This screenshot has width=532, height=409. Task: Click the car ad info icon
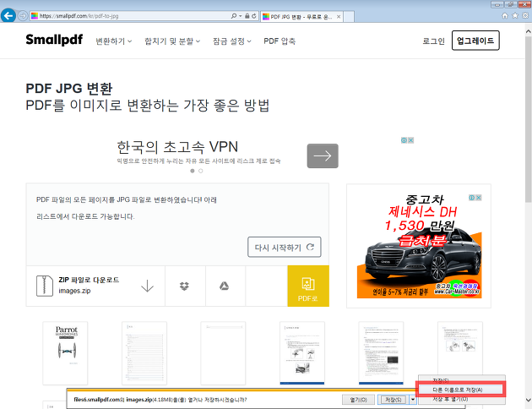tap(472, 198)
